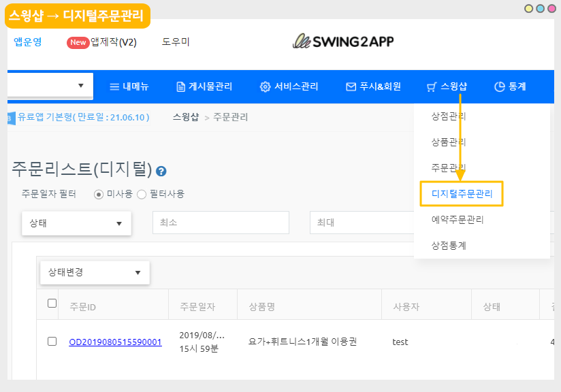The width and height of the screenshot is (561, 392).
Task: Check the box for order OD2019080515590001
Action: (x=52, y=342)
